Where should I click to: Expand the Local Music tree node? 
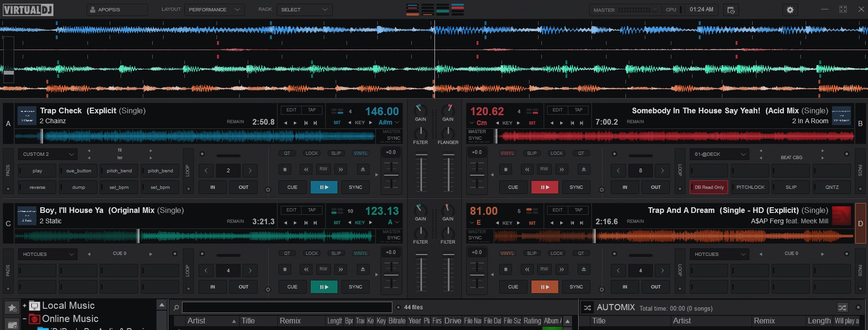point(25,305)
